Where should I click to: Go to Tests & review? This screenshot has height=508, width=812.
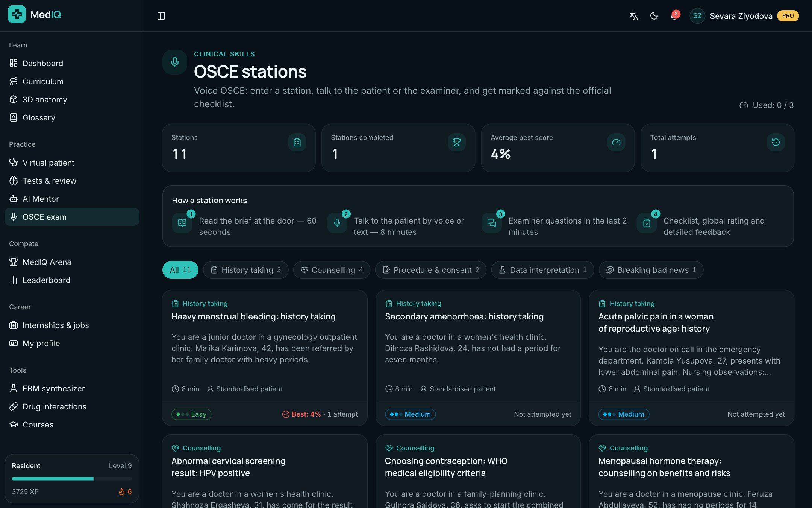click(x=72, y=181)
